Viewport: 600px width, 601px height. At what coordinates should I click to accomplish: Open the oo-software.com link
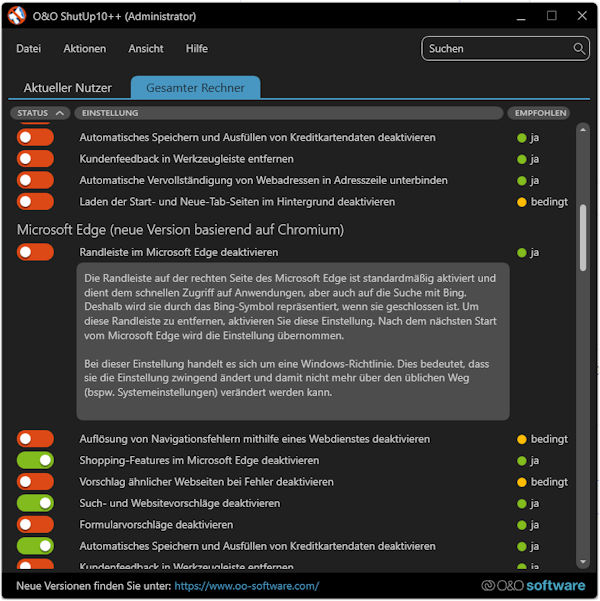(x=247, y=586)
